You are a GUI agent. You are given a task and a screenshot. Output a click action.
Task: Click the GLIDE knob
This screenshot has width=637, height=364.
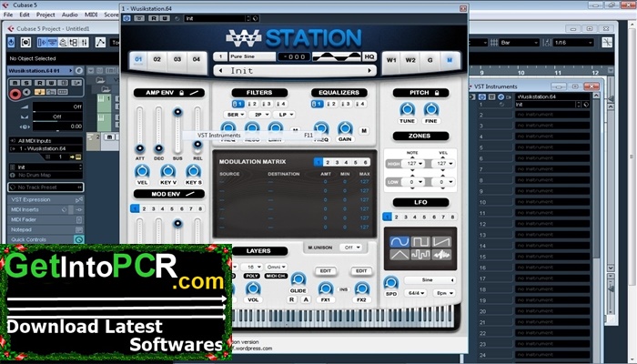coord(298,279)
